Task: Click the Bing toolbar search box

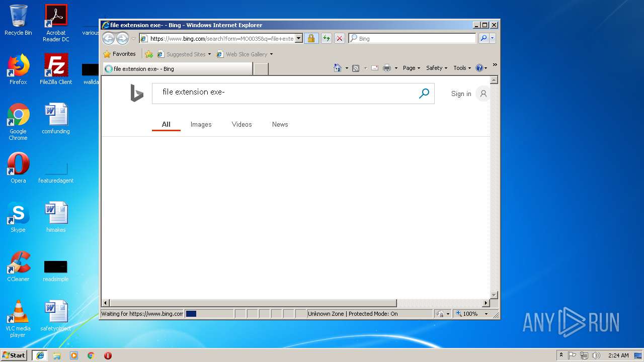Action: [412, 39]
